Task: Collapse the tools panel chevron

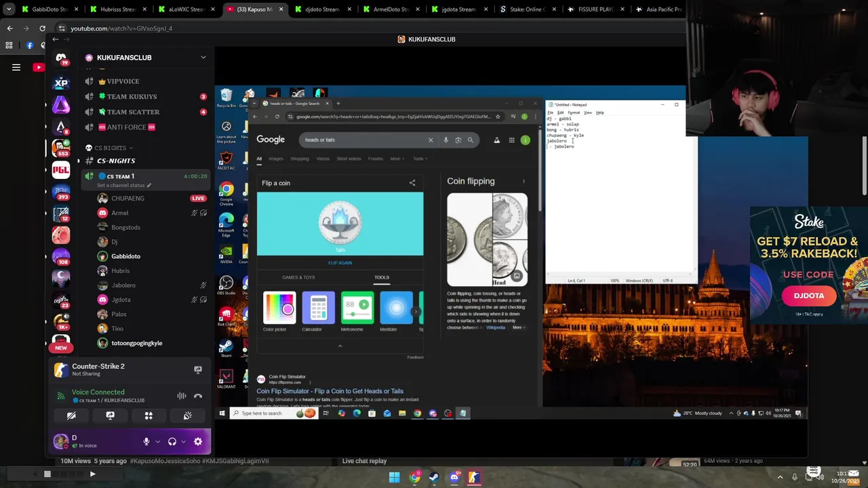Action: (340, 346)
